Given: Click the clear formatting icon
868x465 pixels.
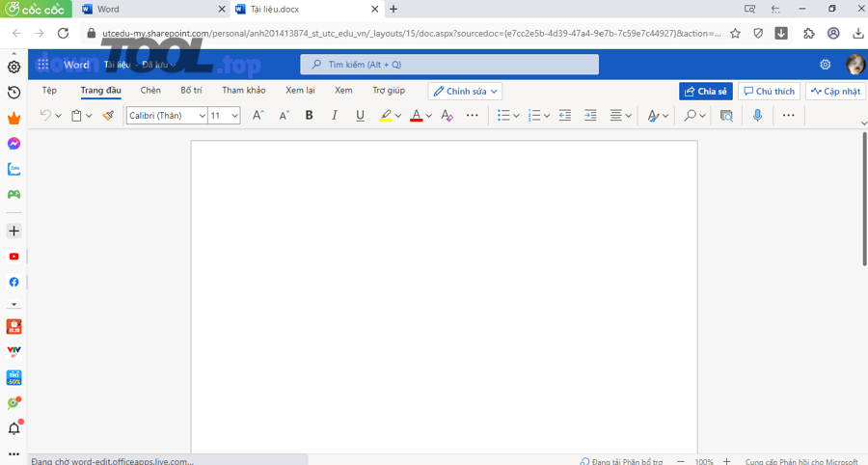Looking at the screenshot, I should point(447,116).
